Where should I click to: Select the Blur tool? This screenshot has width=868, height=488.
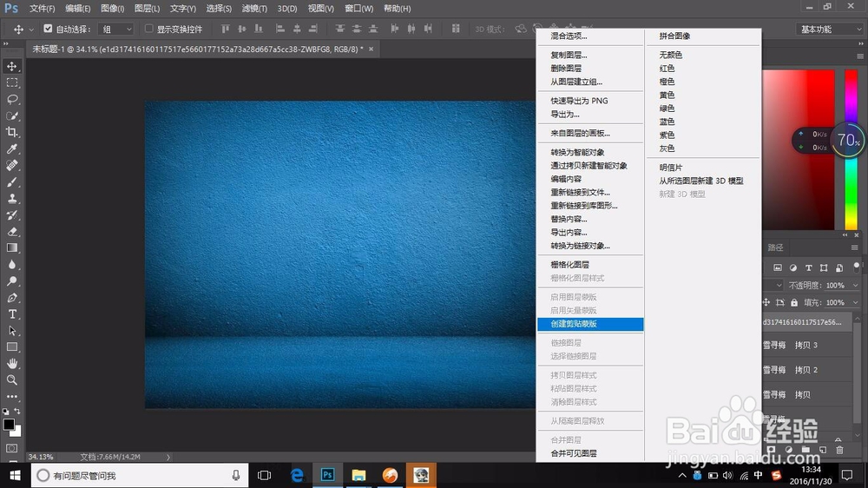11,265
